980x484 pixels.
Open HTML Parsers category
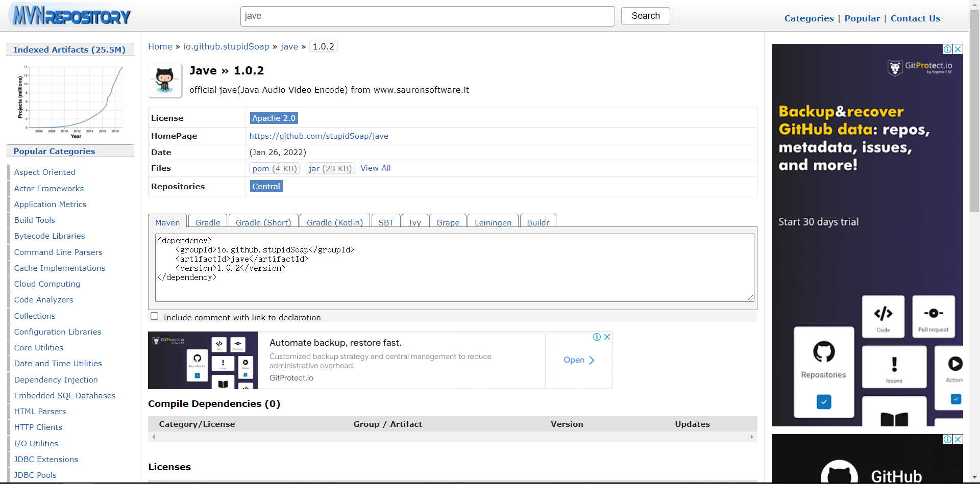tap(40, 411)
